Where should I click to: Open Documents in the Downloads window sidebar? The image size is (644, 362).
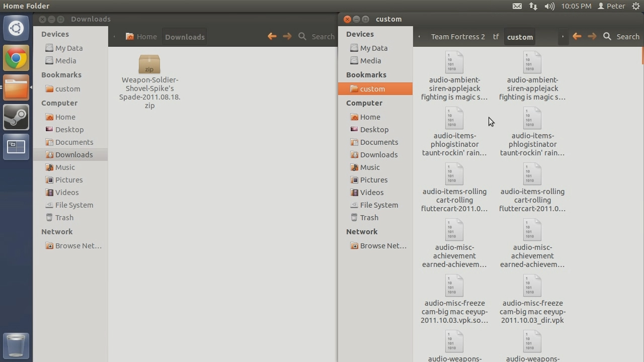pos(74,142)
